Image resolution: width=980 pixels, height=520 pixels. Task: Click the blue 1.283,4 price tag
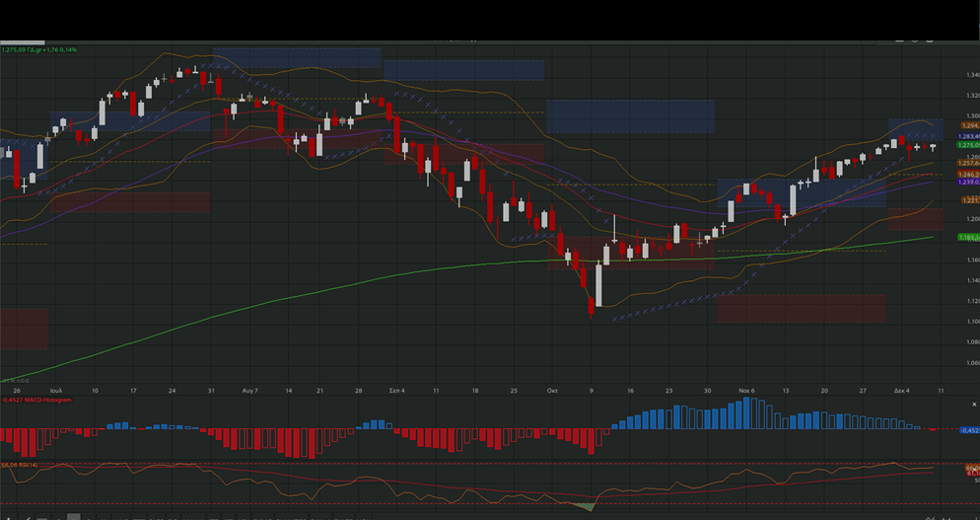tap(969, 136)
